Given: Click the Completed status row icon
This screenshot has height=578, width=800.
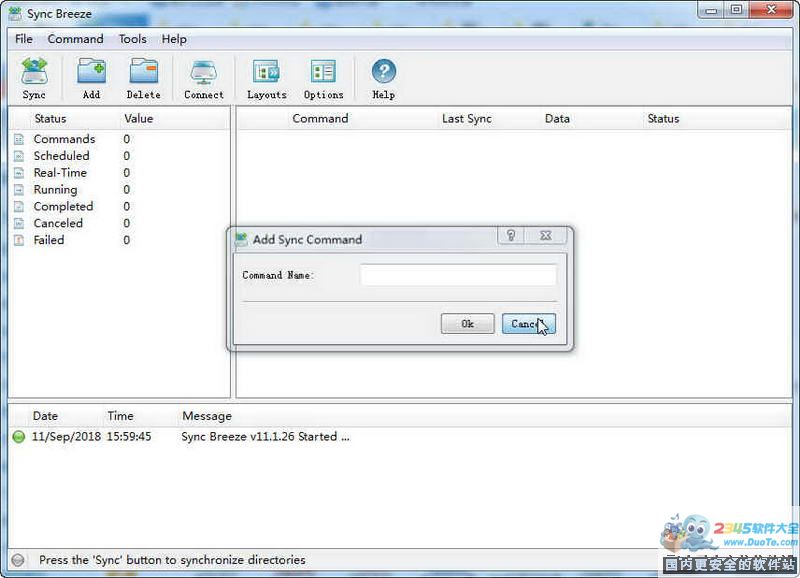Looking at the screenshot, I should pyautogui.click(x=19, y=207).
